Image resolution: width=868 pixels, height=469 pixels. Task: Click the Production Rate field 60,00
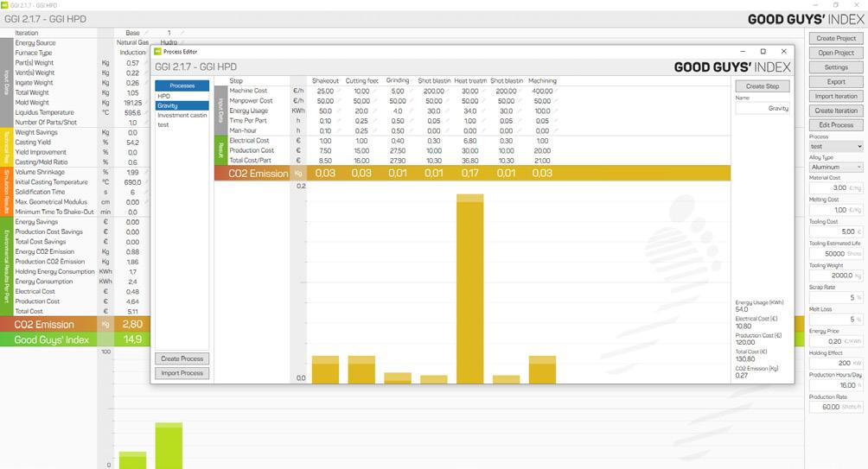point(836,407)
